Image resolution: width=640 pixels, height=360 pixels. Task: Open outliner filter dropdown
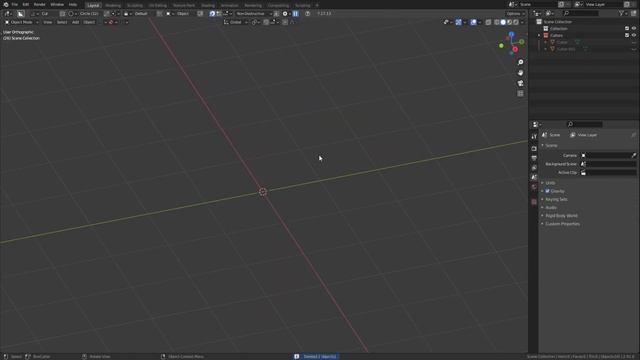623,13
